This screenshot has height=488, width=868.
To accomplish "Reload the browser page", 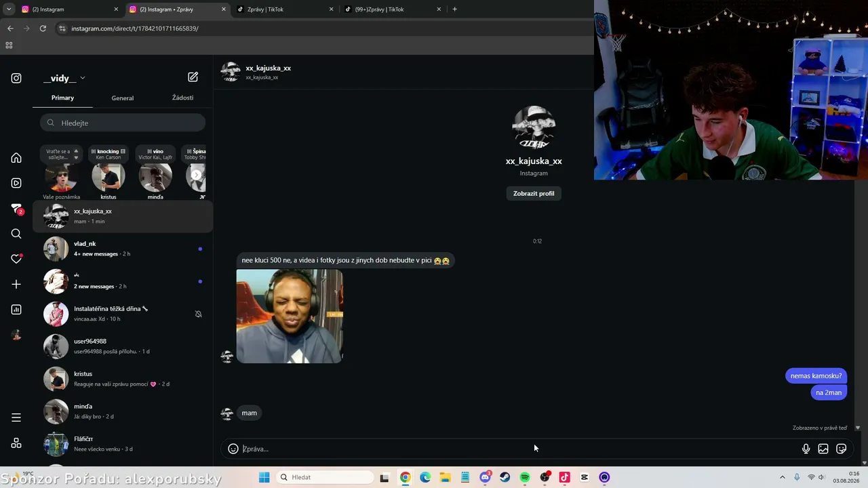I will tap(43, 28).
